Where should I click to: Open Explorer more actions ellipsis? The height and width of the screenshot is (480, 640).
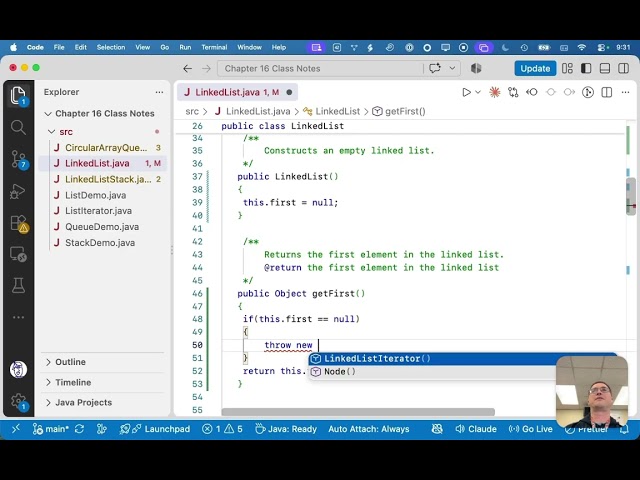159,92
